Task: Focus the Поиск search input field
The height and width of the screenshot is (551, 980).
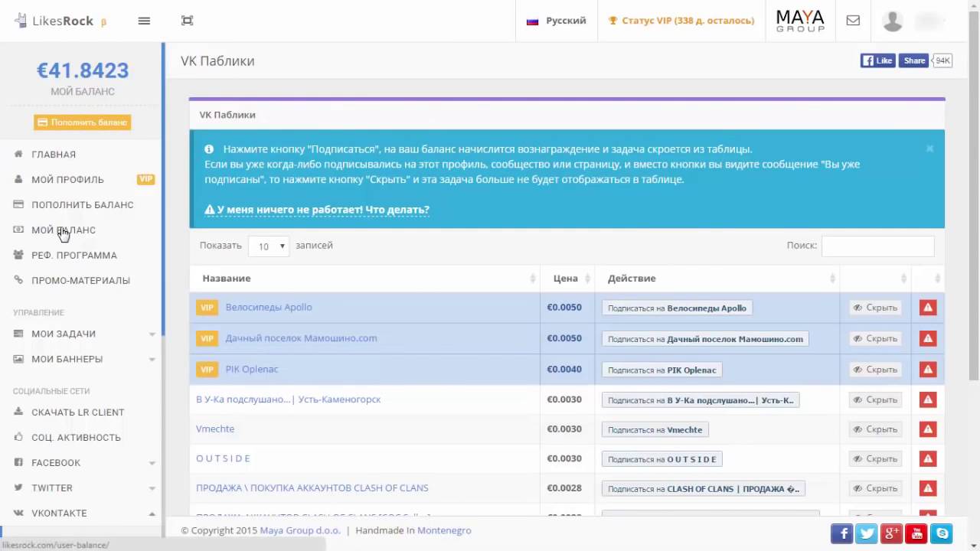Action: tap(877, 246)
